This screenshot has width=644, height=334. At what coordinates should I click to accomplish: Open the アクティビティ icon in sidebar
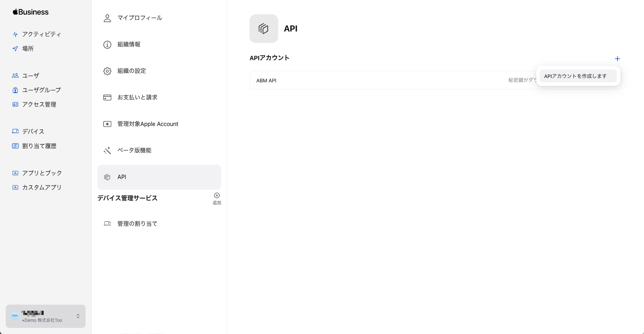coord(15,34)
